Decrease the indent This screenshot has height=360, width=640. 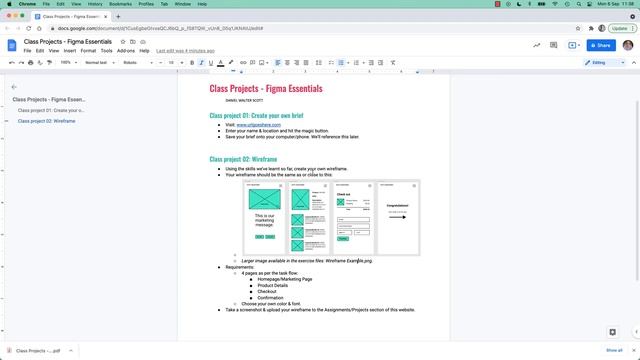371,63
